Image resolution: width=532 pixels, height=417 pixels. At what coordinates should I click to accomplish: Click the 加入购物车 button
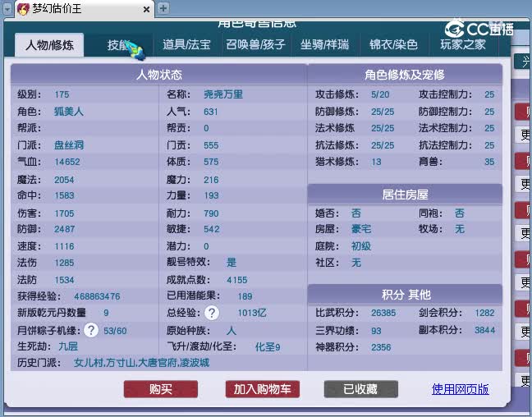263,389
